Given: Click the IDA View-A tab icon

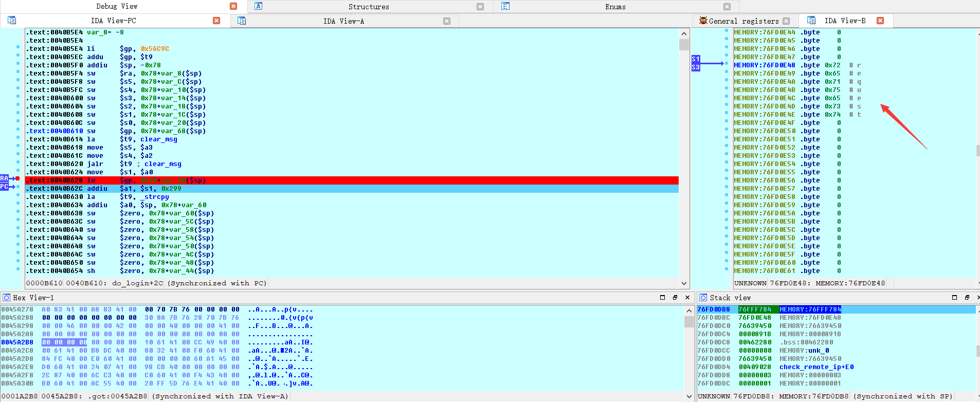Looking at the screenshot, I should click(x=242, y=21).
